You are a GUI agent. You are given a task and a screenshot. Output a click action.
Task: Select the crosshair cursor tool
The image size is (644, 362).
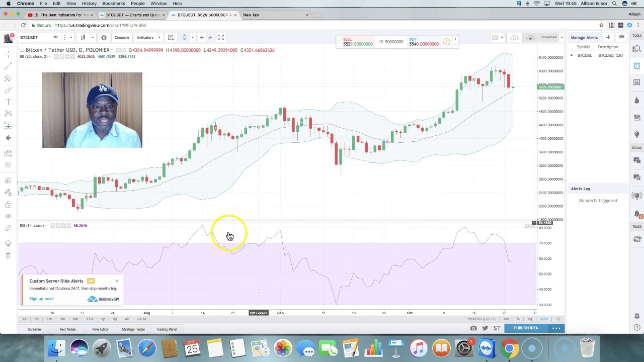pos(8,54)
